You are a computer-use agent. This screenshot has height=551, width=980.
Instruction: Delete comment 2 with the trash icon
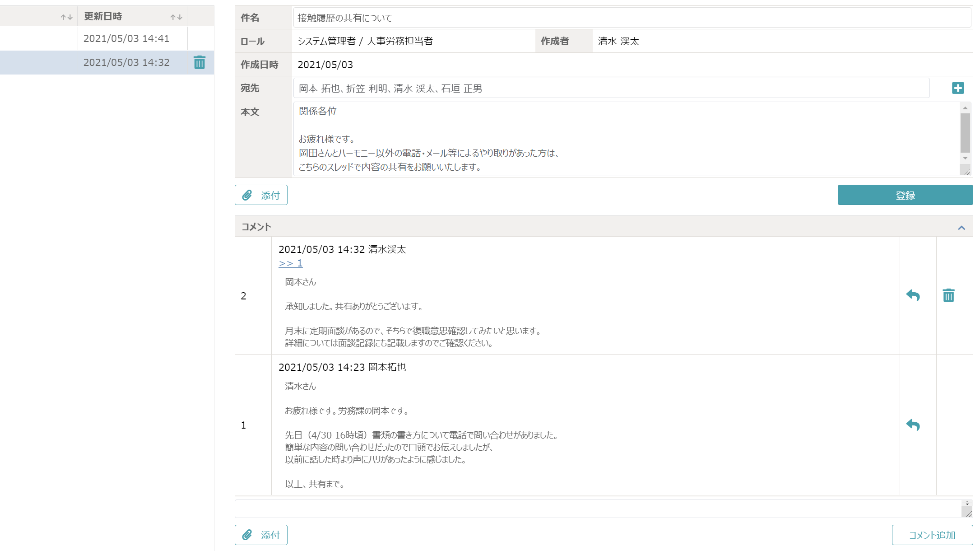pos(948,295)
